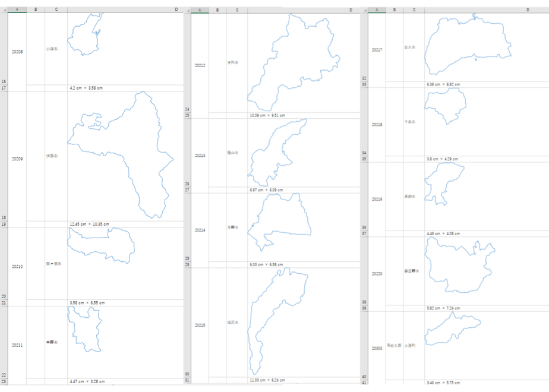Click the '4.47 cm × 3.28 cm' cell

(x=125, y=381)
